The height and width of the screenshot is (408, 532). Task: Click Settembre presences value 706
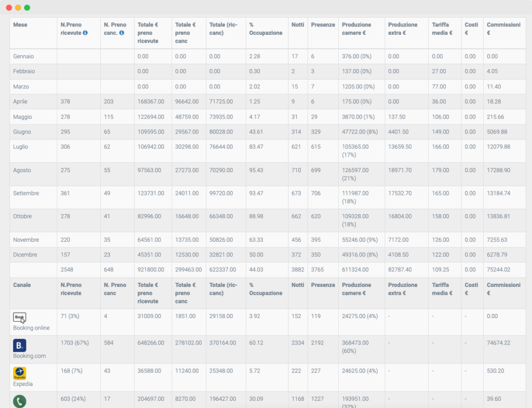[316, 193]
